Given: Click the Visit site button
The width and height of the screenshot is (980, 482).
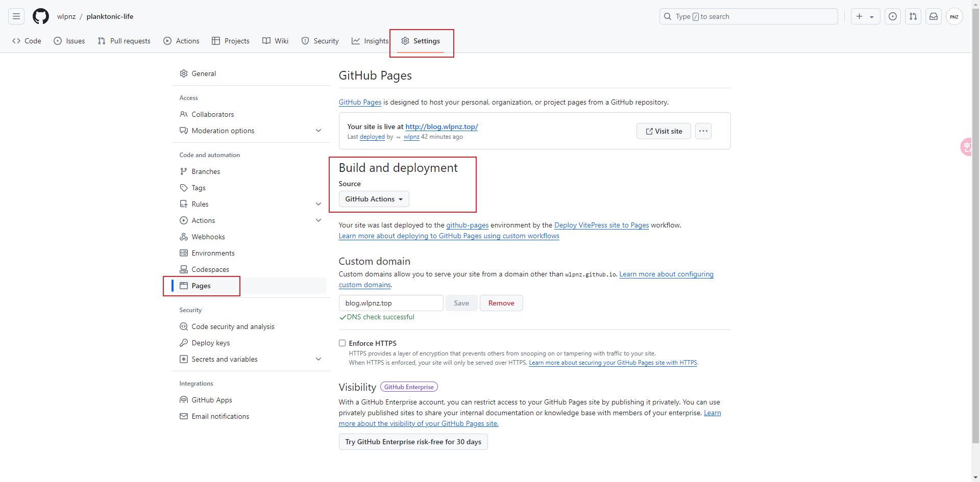Looking at the screenshot, I should click(664, 131).
